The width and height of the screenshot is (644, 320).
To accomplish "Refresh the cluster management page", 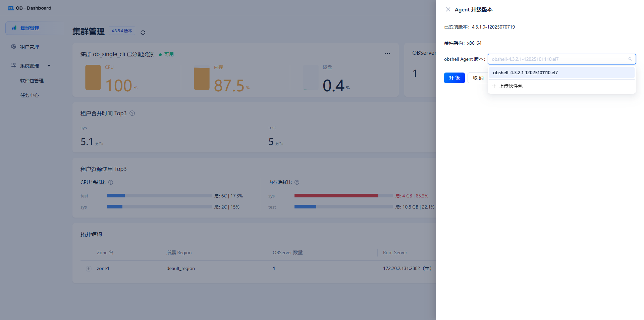I will [143, 33].
